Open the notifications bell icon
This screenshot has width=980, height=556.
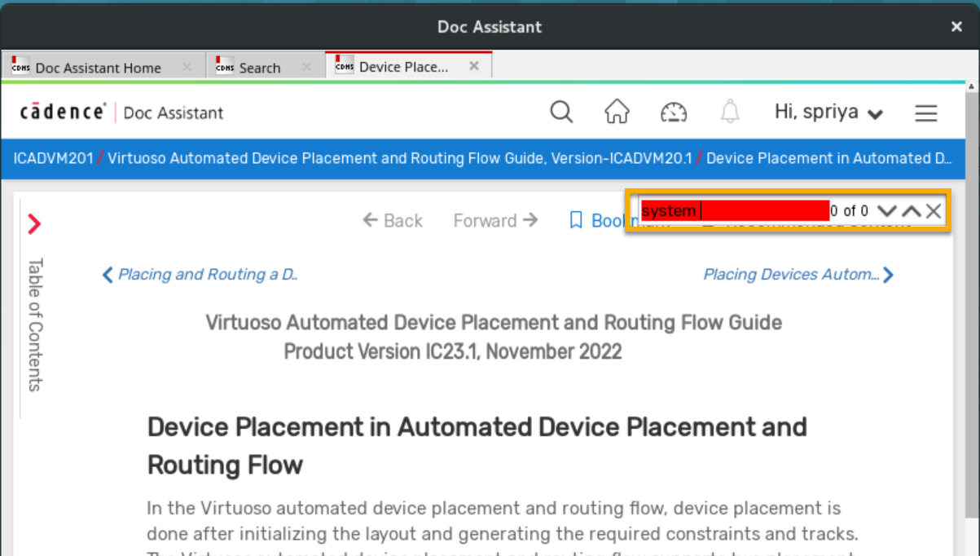[x=730, y=112]
